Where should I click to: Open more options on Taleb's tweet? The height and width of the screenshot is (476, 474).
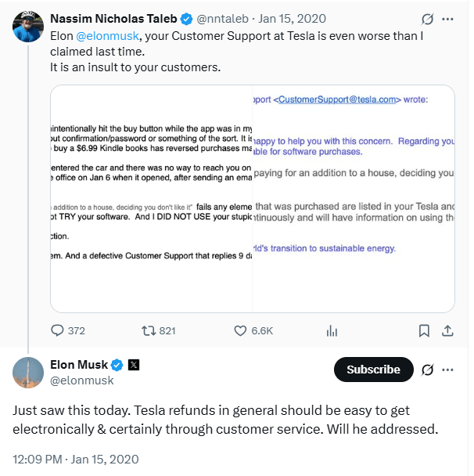click(x=447, y=18)
